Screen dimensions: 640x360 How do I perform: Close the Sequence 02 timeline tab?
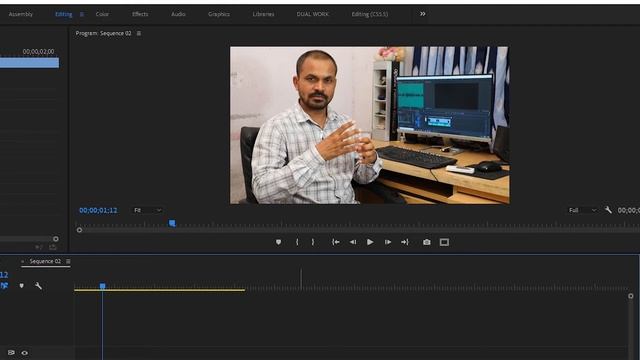coord(22,261)
